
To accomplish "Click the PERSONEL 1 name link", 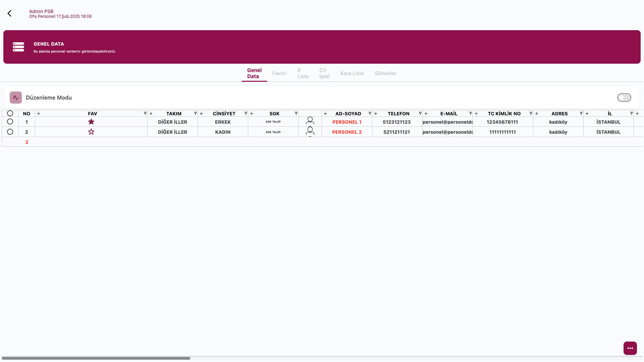I will click(x=347, y=122).
